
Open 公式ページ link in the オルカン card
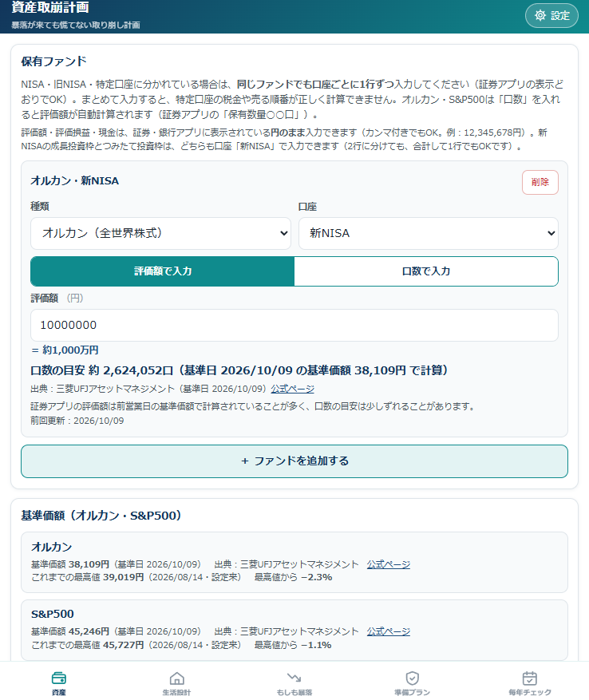click(x=389, y=564)
